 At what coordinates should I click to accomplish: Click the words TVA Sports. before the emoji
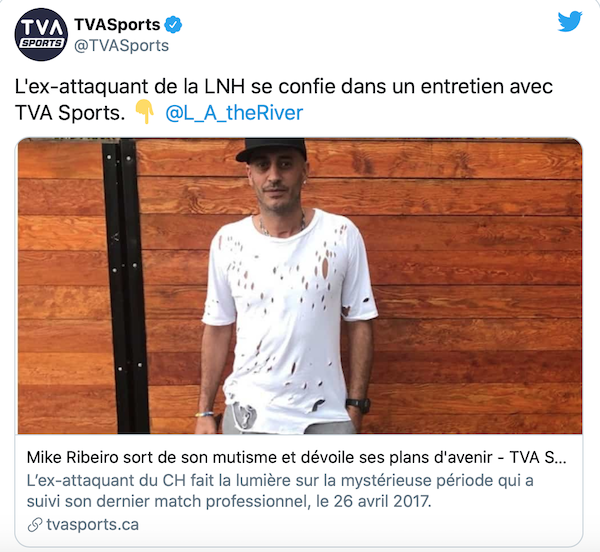point(70,113)
